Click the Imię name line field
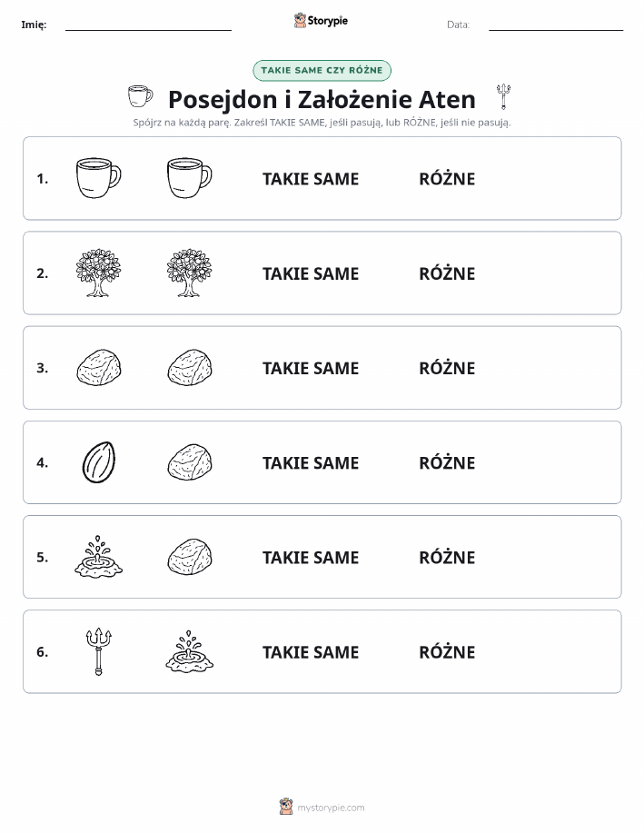Viewport: 644px width, 833px height. pos(148,25)
